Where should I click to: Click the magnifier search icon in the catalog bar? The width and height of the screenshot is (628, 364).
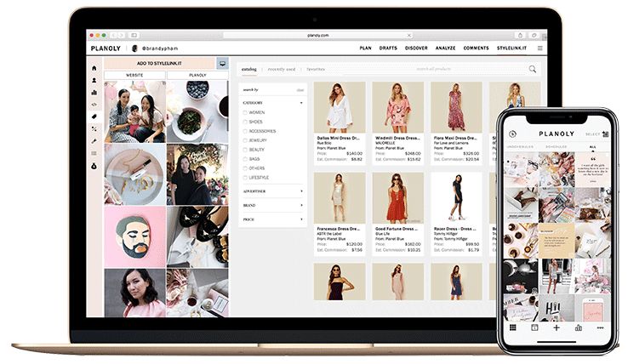533,69
